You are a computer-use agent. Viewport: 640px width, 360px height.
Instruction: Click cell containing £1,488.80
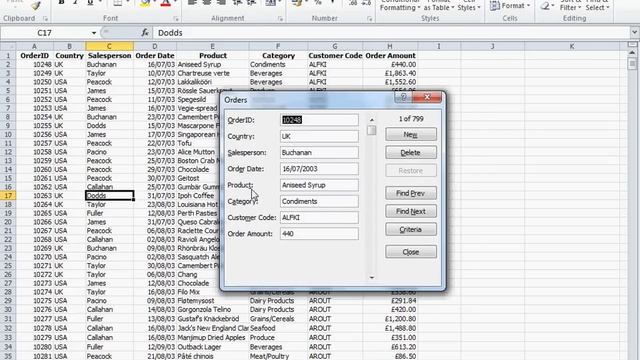[390, 328]
